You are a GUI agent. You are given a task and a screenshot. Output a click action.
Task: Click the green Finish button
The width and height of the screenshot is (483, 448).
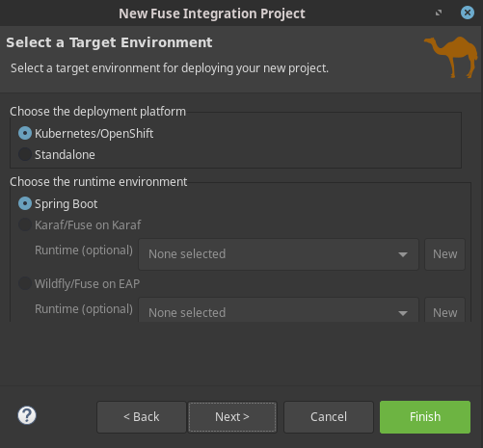pos(425,417)
